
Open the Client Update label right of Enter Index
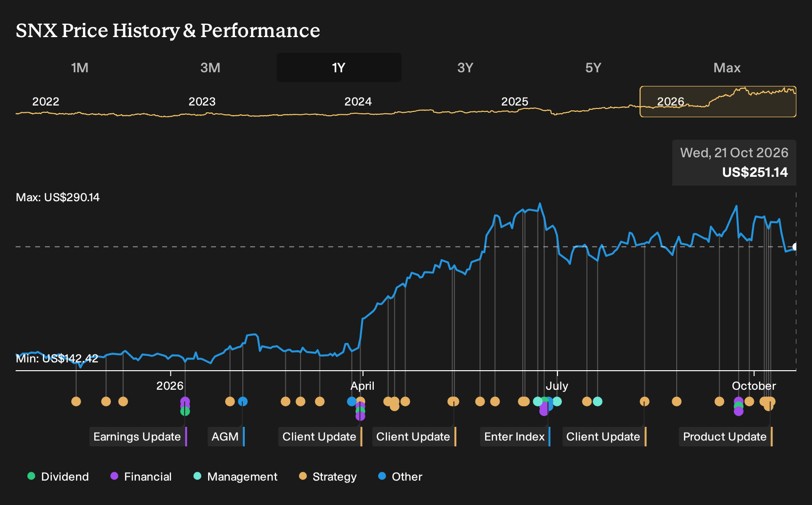604,437
